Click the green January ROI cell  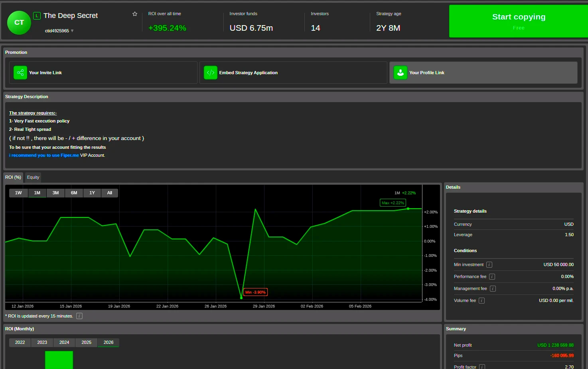[x=59, y=360]
